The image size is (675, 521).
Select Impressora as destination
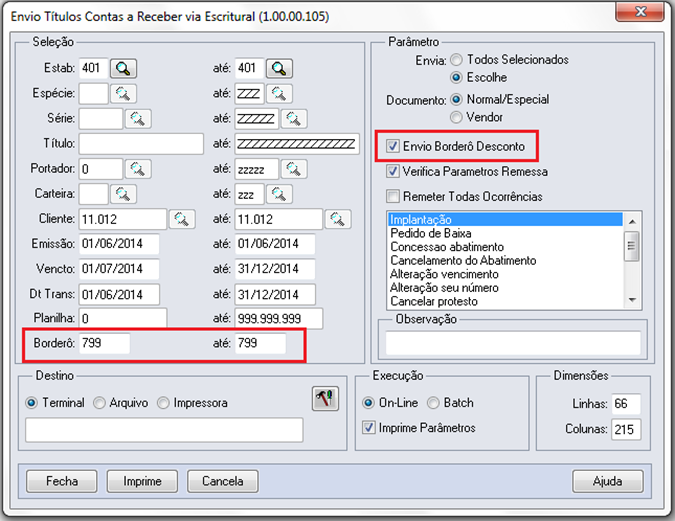[x=163, y=403]
